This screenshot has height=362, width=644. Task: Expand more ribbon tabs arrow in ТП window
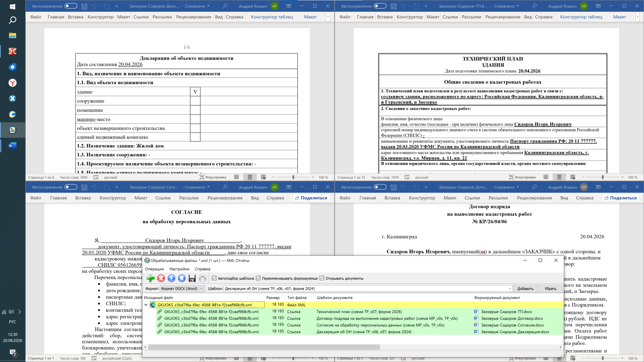point(637,17)
